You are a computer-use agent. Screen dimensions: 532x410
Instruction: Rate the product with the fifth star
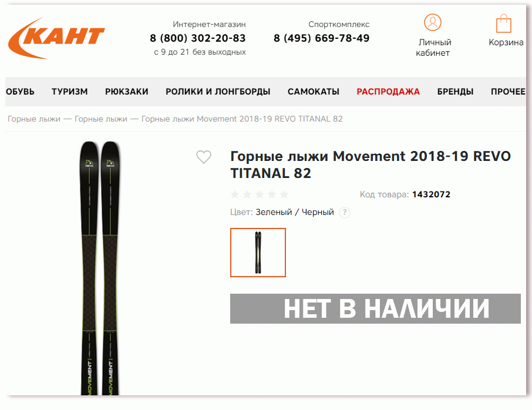[284, 194]
